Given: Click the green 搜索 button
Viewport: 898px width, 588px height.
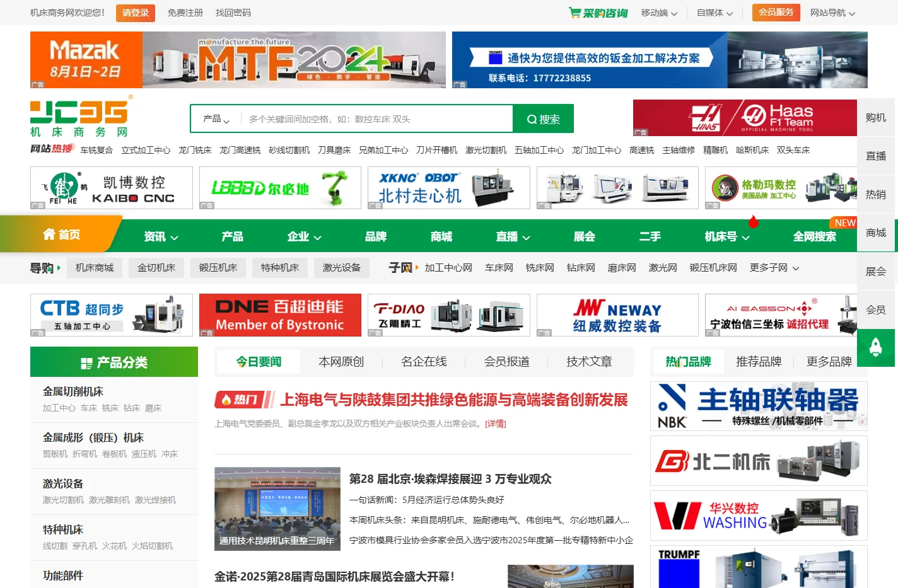Looking at the screenshot, I should pyautogui.click(x=544, y=119).
